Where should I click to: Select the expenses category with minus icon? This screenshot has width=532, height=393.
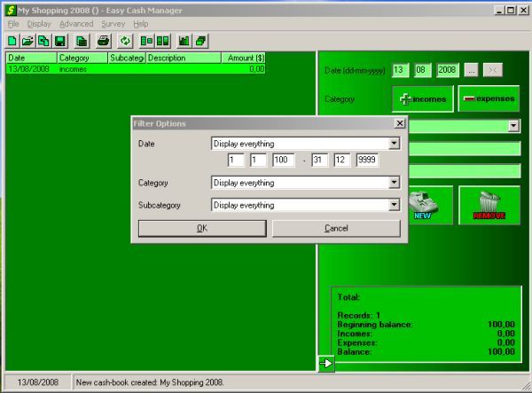pos(489,98)
